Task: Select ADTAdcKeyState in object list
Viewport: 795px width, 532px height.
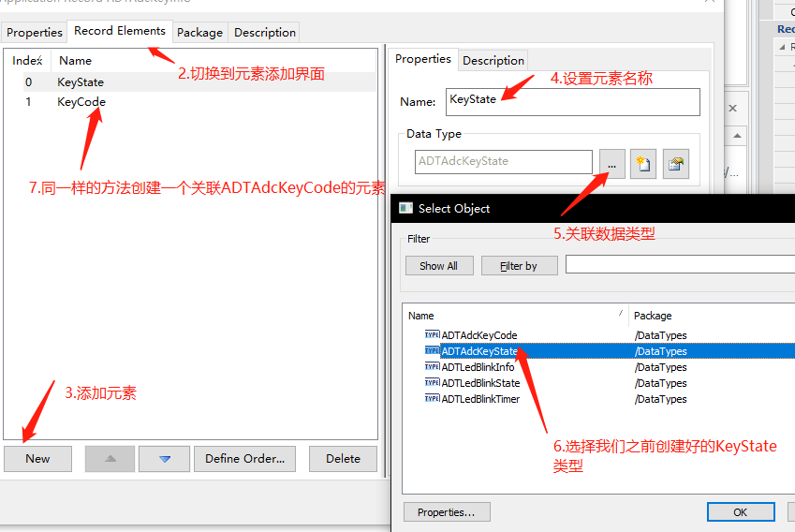Action: point(479,351)
